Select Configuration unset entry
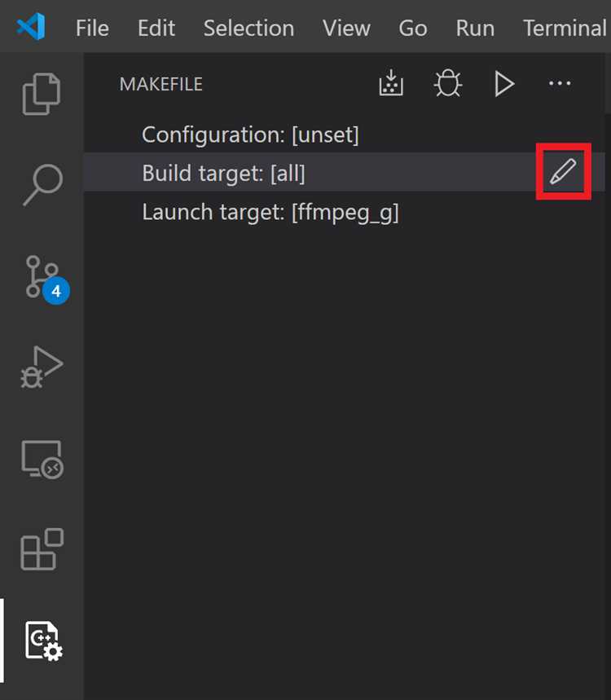Image resolution: width=611 pixels, height=700 pixels. pyautogui.click(x=250, y=134)
